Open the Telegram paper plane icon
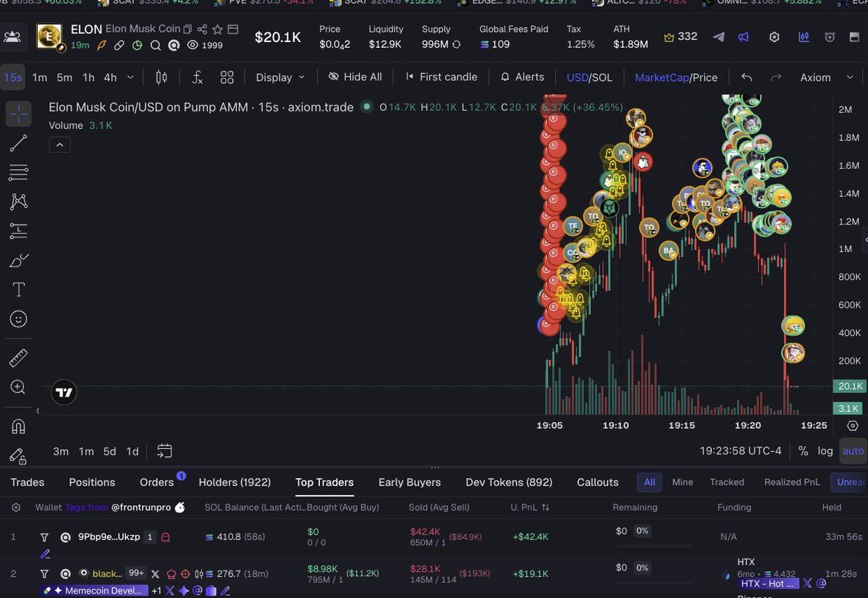Screen dimensions: 868x598 click(x=719, y=37)
